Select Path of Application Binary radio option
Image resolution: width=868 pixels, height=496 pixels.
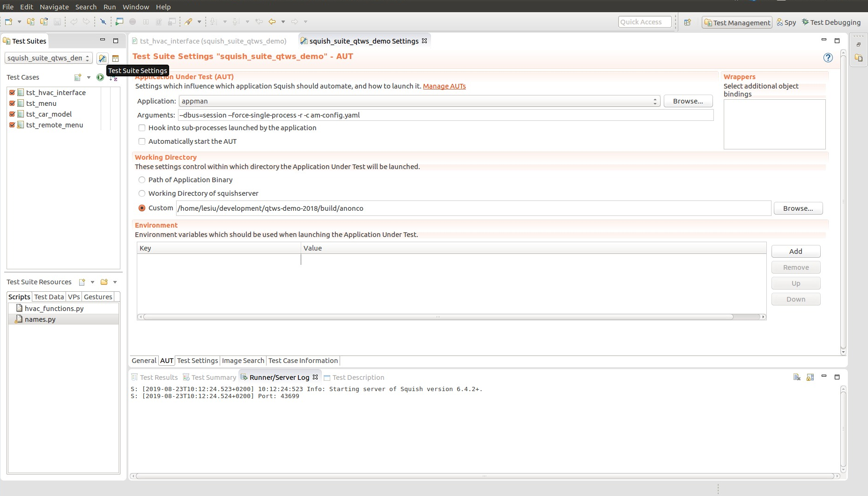(142, 180)
